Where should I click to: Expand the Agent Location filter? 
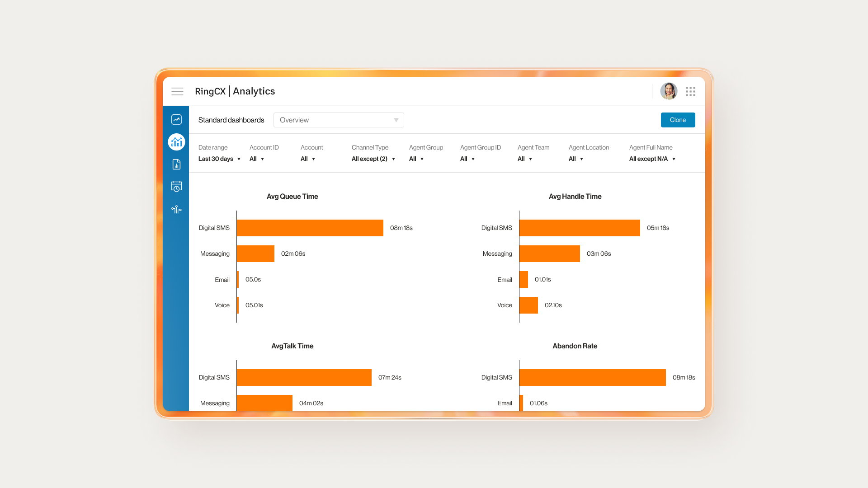click(576, 159)
